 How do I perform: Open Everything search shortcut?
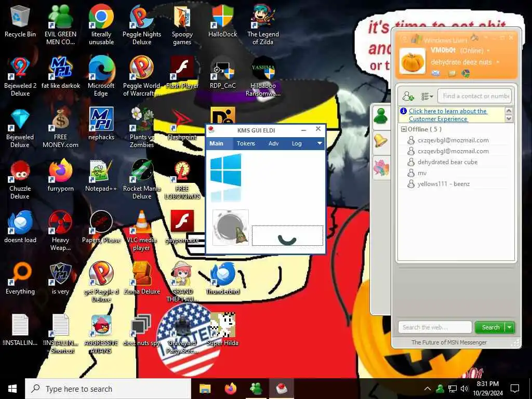tap(20, 278)
